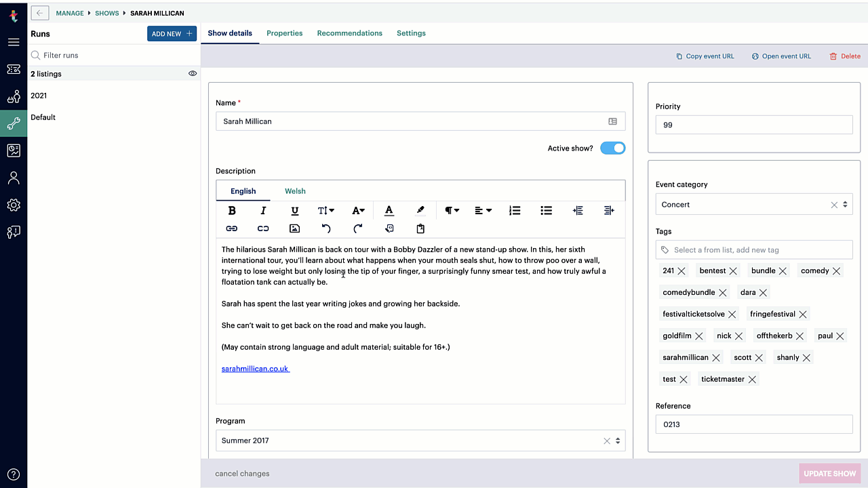Toggle the eye icon beside 2 listings

pyautogui.click(x=193, y=74)
